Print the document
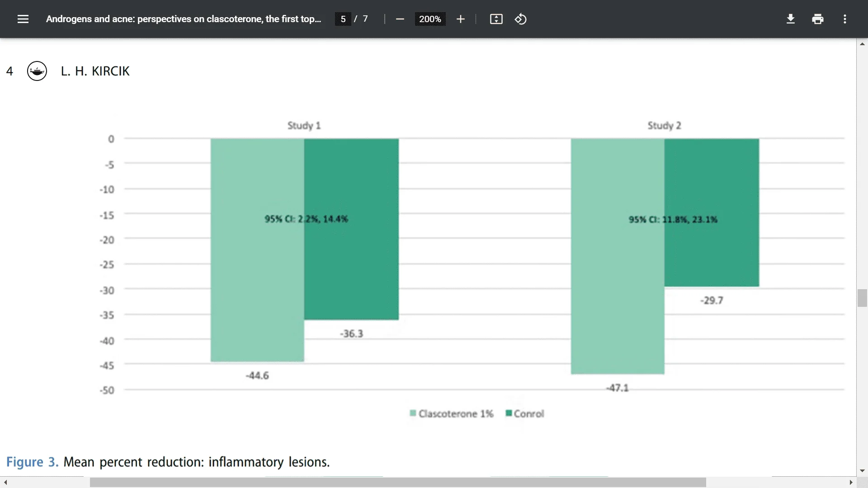Screen dimensions: 868x488 [817, 19]
